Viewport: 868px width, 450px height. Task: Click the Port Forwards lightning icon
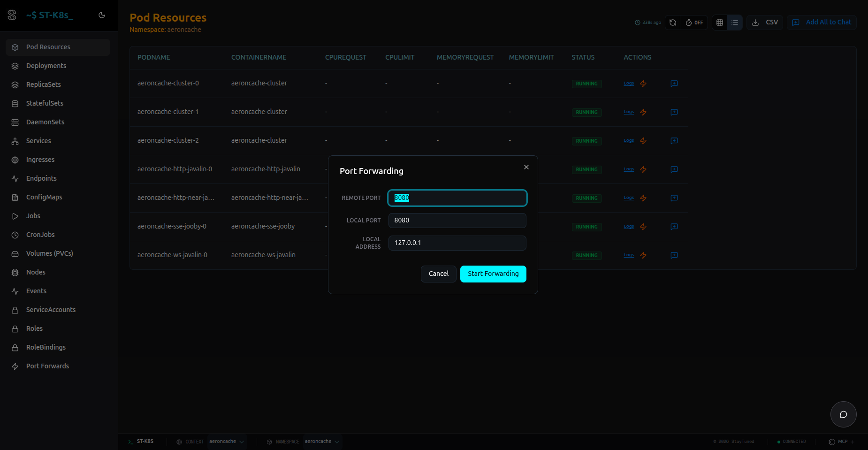click(15, 366)
